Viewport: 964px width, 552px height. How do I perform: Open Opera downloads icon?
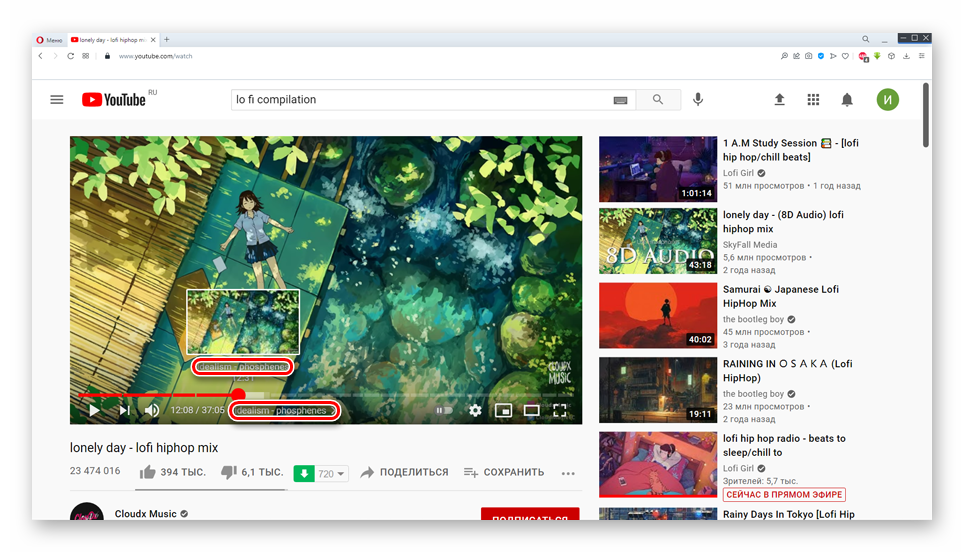click(906, 56)
